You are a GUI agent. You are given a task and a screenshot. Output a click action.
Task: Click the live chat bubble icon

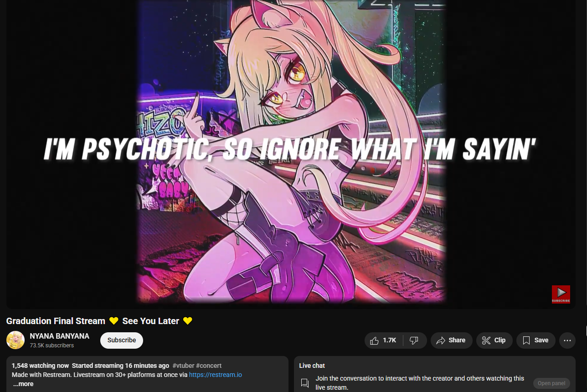(x=305, y=383)
